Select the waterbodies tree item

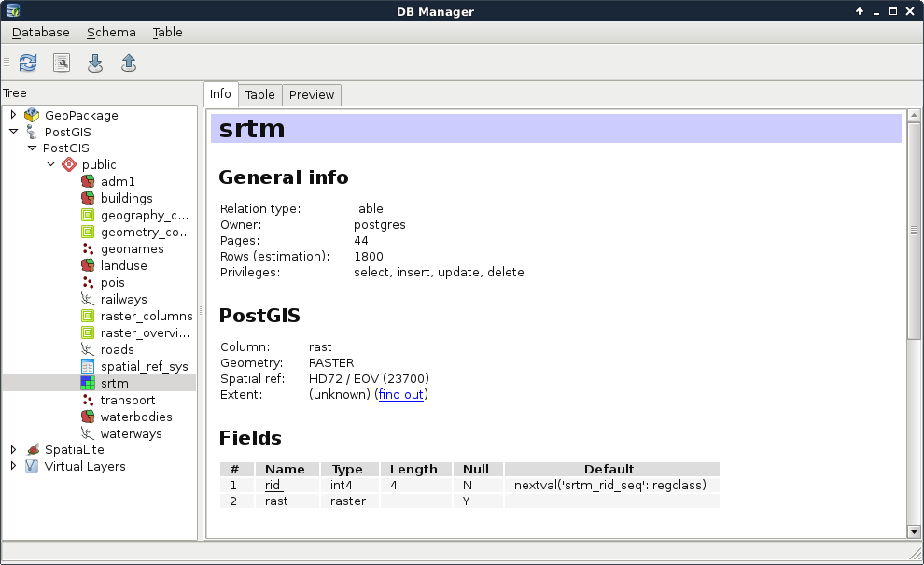136,417
